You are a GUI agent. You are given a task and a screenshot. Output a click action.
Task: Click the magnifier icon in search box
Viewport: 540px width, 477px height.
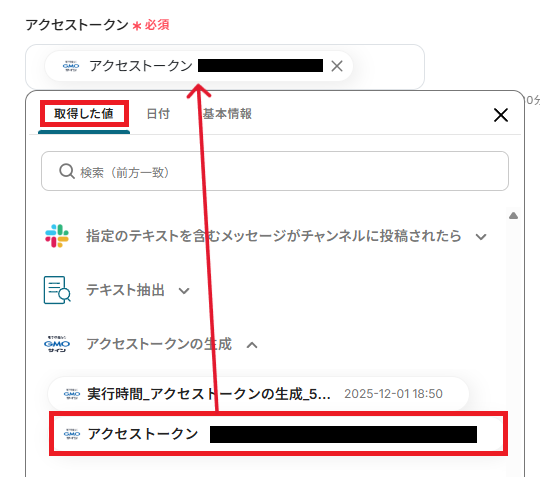pos(67,171)
